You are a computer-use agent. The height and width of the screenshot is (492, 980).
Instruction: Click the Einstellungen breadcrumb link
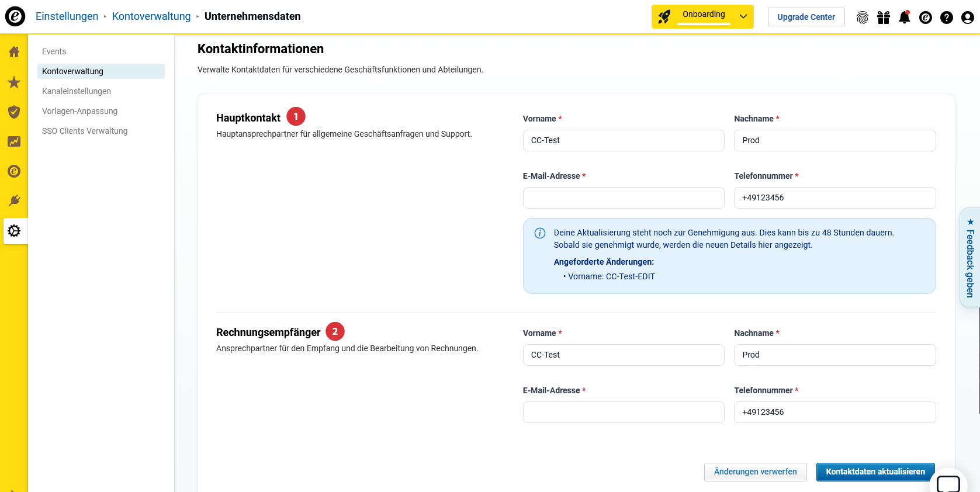point(67,16)
